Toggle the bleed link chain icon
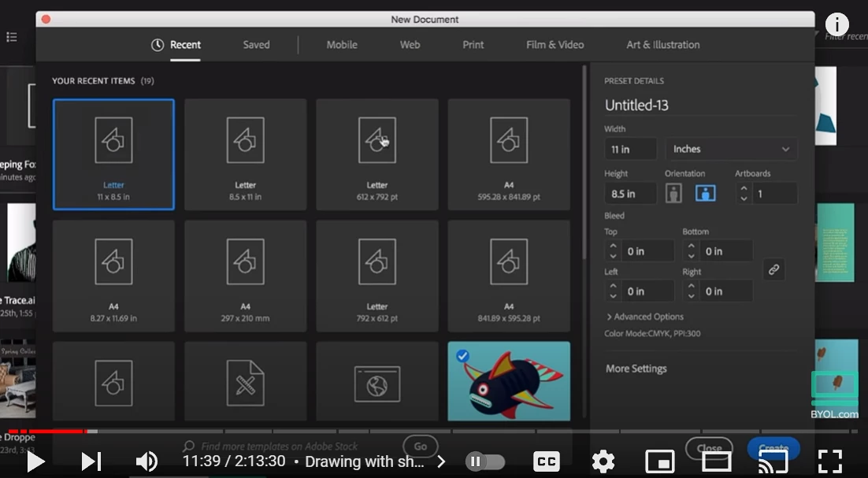This screenshot has width=868, height=478. point(773,270)
